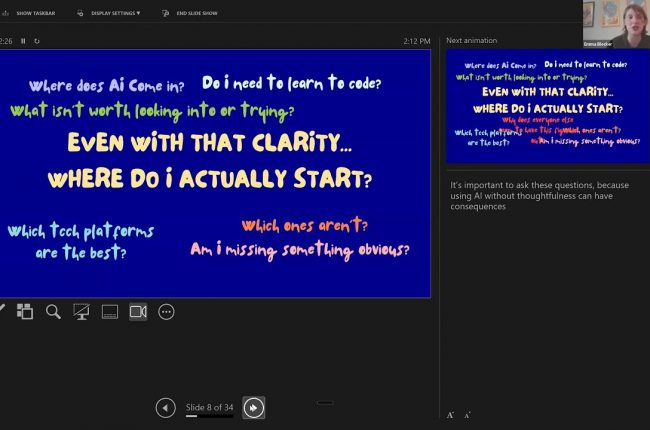This screenshot has width=650, height=430.
Task: Open More slide show options ellipsis
Action: (x=166, y=312)
